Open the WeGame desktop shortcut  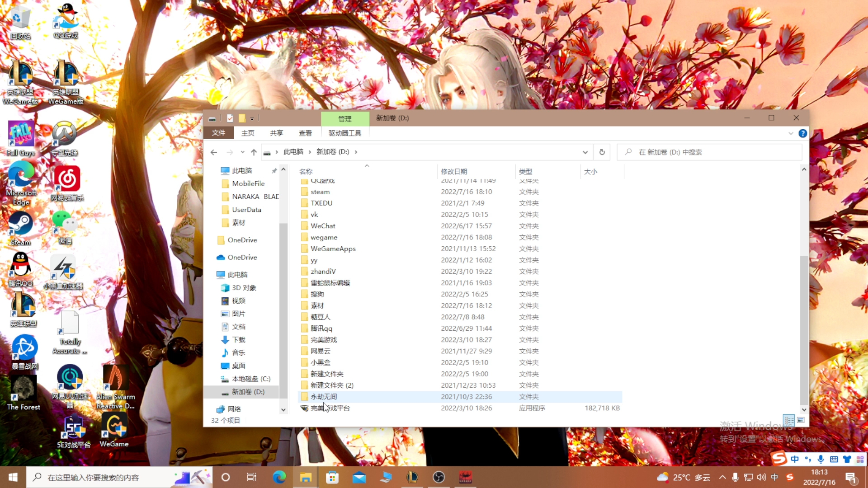pos(114,430)
